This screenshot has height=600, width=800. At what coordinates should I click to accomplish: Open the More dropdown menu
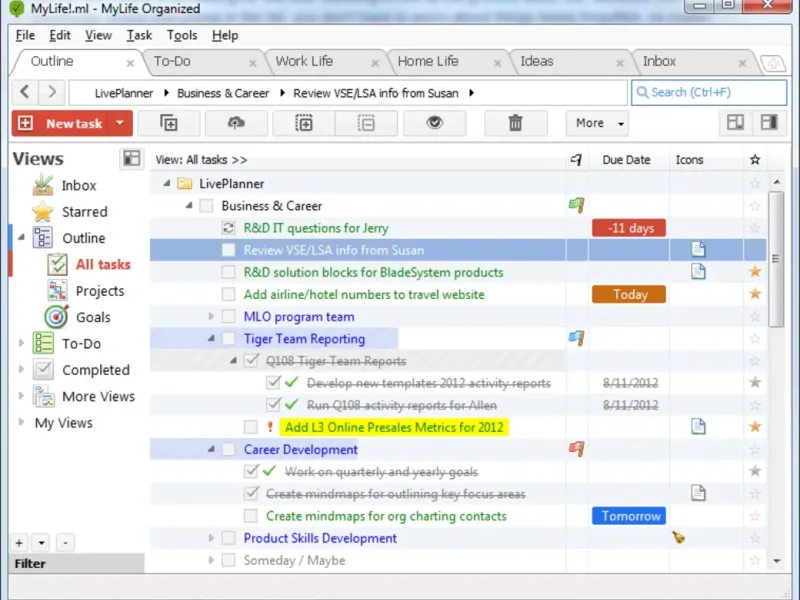(x=599, y=123)
